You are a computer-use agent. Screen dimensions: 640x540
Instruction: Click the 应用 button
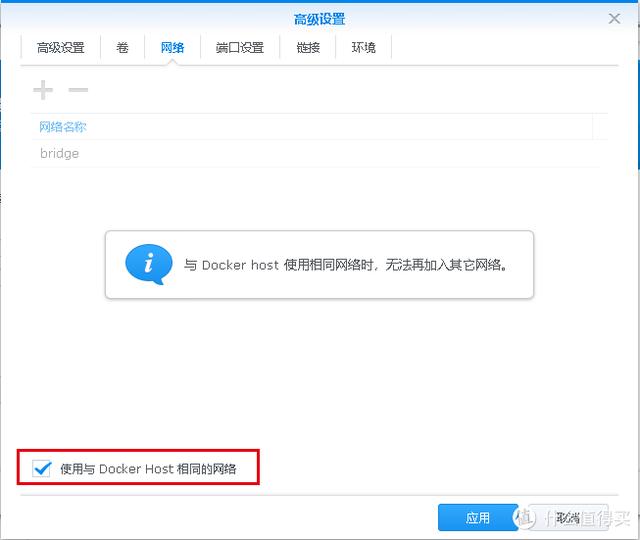point(478,518)
